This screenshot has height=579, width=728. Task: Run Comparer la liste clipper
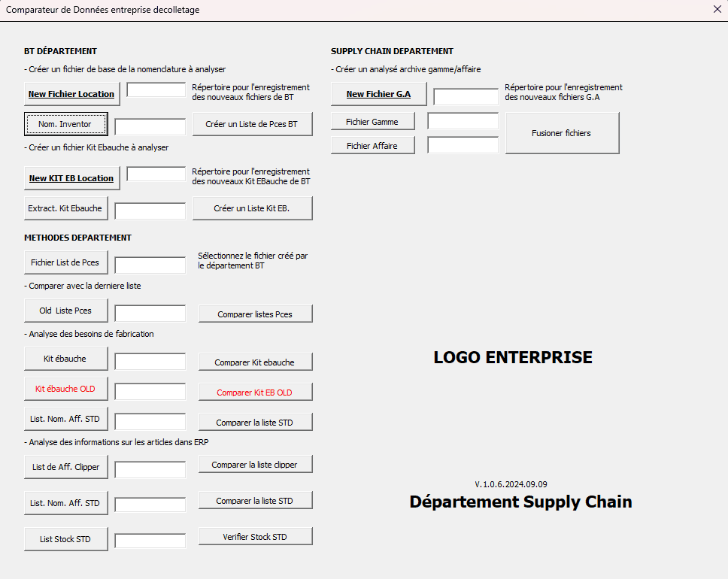tap(255, 464)
